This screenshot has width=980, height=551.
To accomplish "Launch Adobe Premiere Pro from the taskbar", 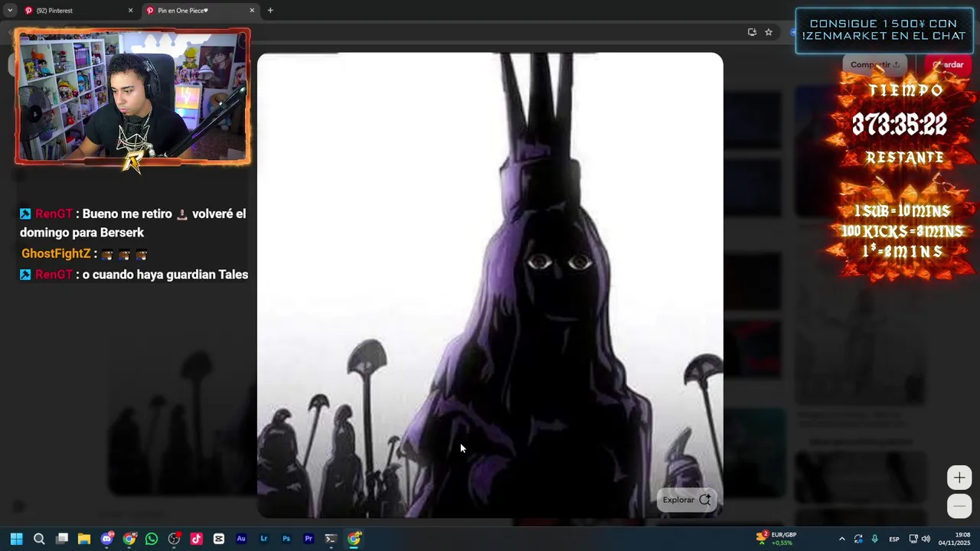I will coord(309,539).
